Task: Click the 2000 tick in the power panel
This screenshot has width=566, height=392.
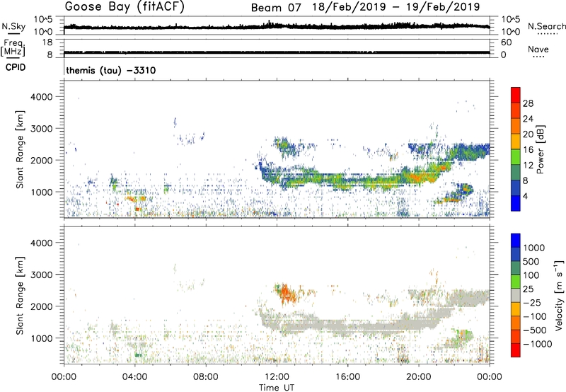Action: (42, 160)
